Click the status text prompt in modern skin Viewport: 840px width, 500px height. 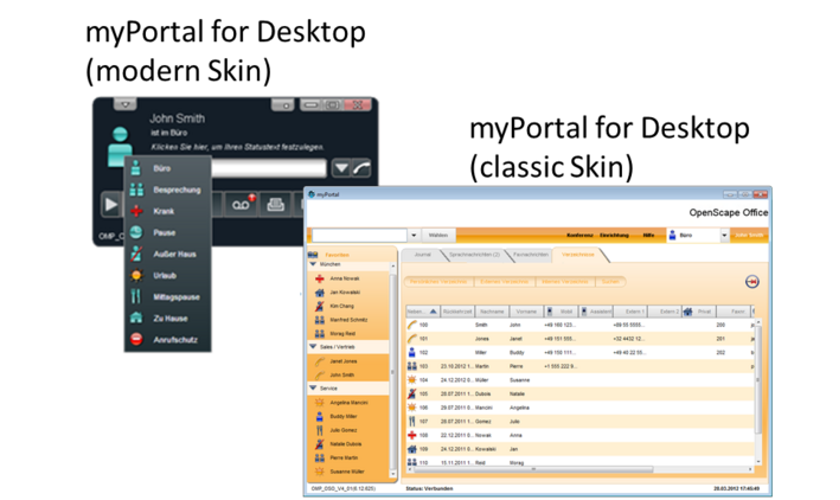coord(237,147)
